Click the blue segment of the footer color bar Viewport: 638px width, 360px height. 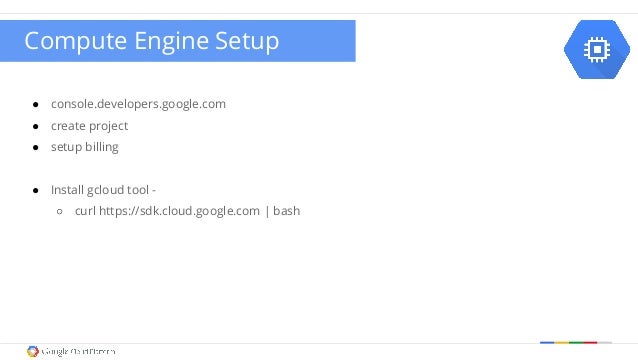click(x=547, y=343)
